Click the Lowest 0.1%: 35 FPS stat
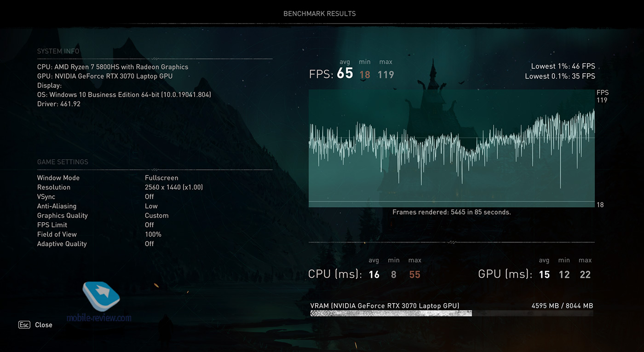The width and height of the screenshot is (644, 352). (x=560, y=76)
